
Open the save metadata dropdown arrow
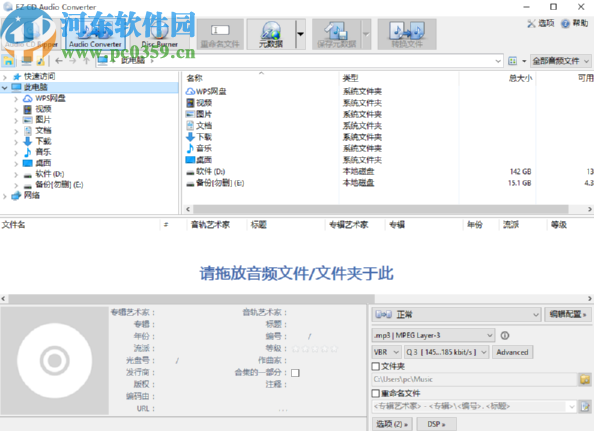point(366,34)
